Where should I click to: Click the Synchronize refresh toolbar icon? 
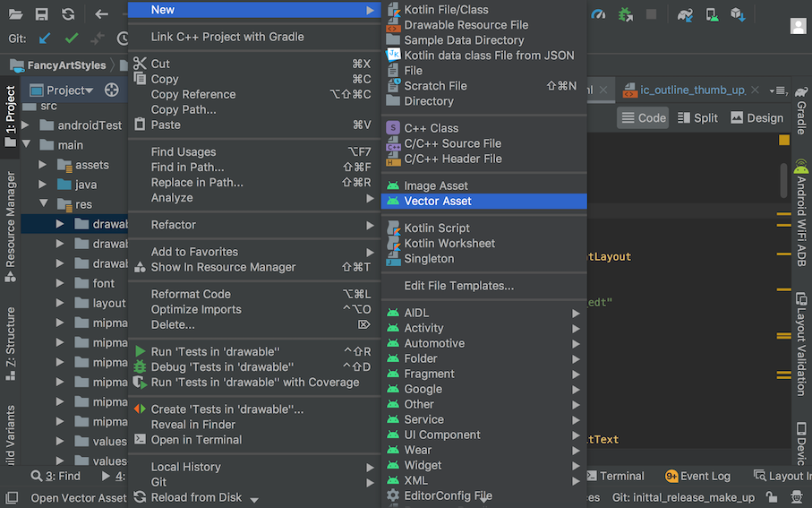[x=68, y=14]
